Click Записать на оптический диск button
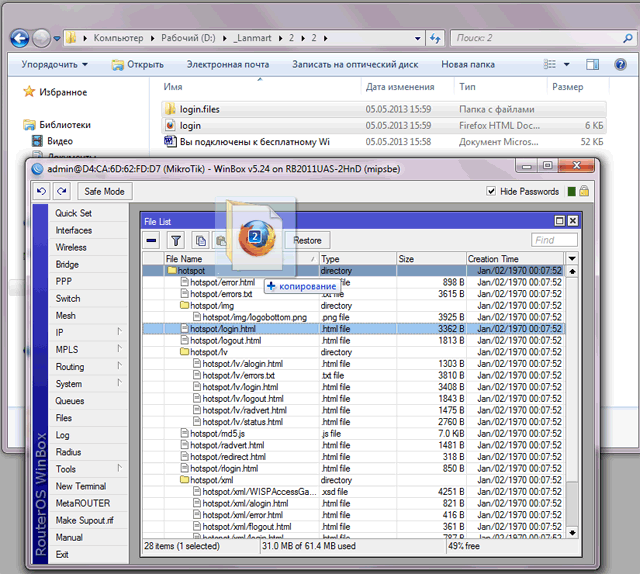 pyautogui.click(x=355, y=65)
